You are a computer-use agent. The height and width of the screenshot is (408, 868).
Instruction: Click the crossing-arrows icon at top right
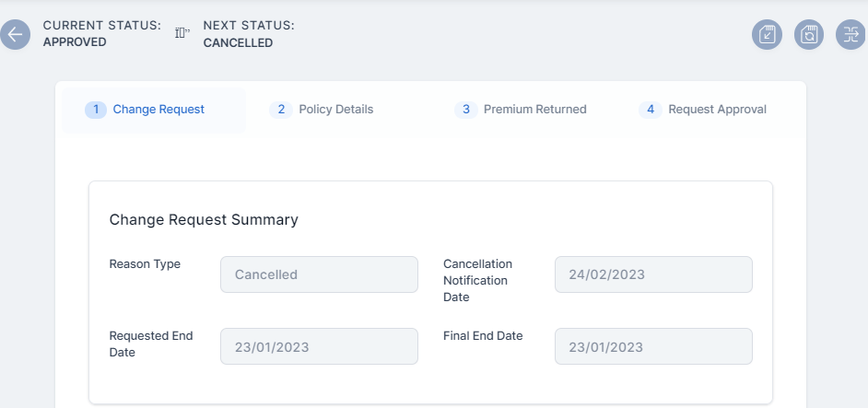(x=850, y=35)
